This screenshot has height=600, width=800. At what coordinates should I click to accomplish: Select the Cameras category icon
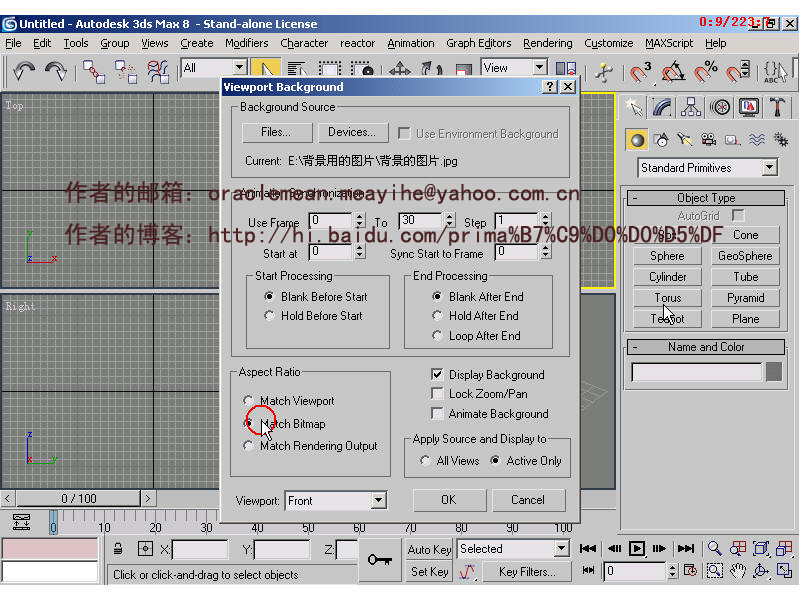pos(709,140)
